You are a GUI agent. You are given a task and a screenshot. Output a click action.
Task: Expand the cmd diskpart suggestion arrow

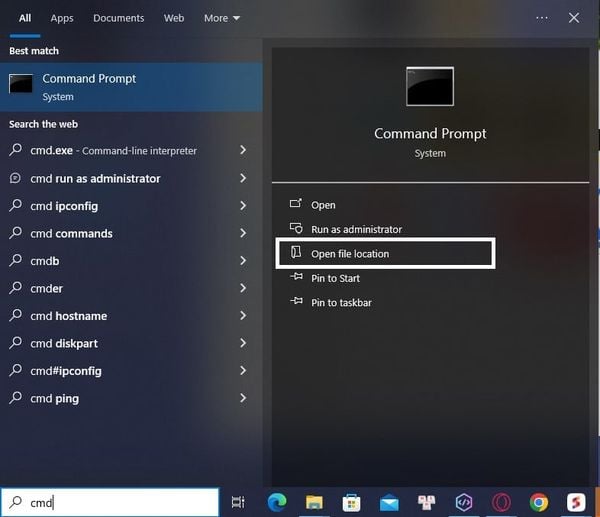[x=243, y=343]
